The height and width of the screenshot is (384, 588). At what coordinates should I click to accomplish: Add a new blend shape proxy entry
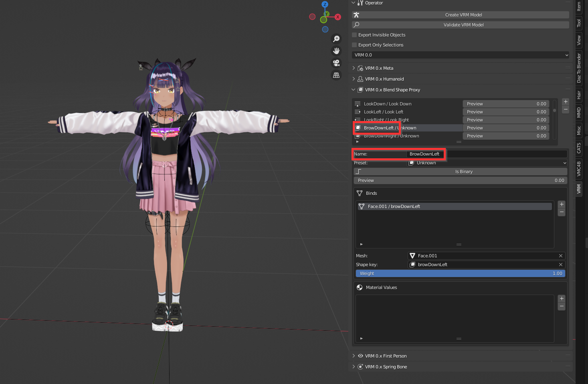[566, 102]
